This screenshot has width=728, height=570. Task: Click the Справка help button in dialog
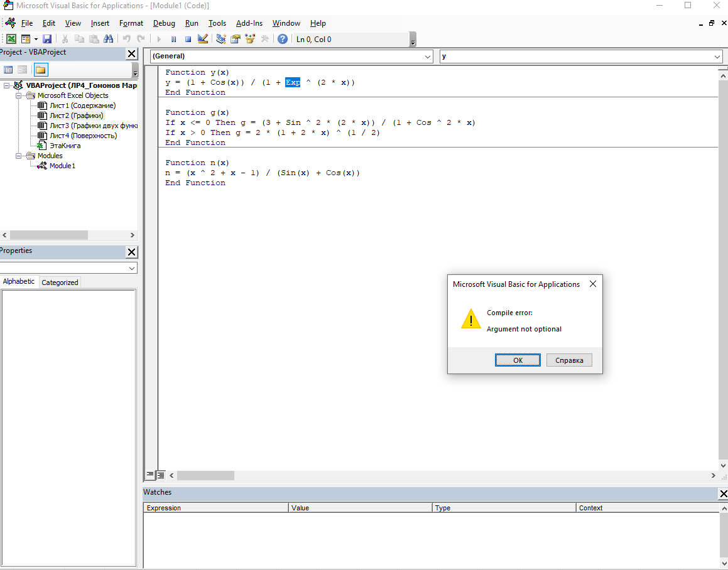tap(569, 360)
